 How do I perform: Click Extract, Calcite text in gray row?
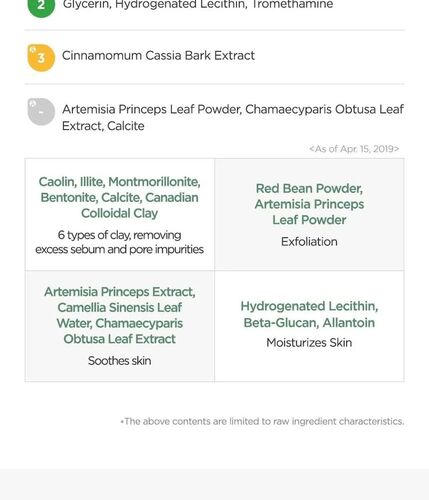pos(103,126)
